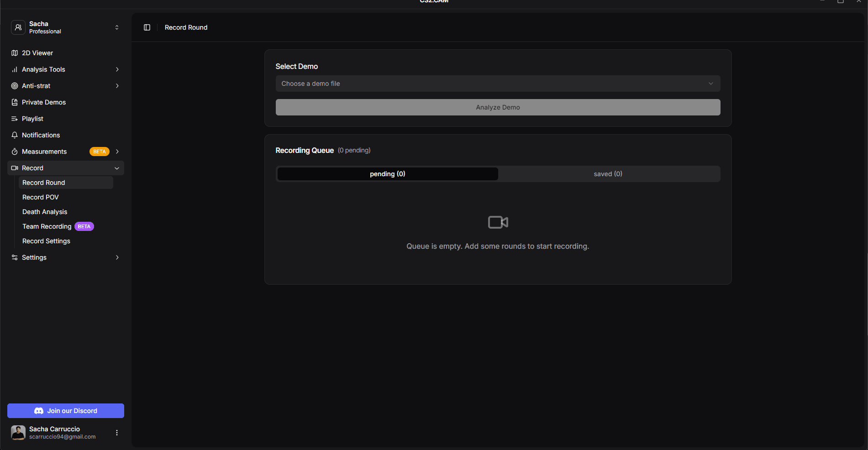Open the Death Analysis page

[45, 212]
